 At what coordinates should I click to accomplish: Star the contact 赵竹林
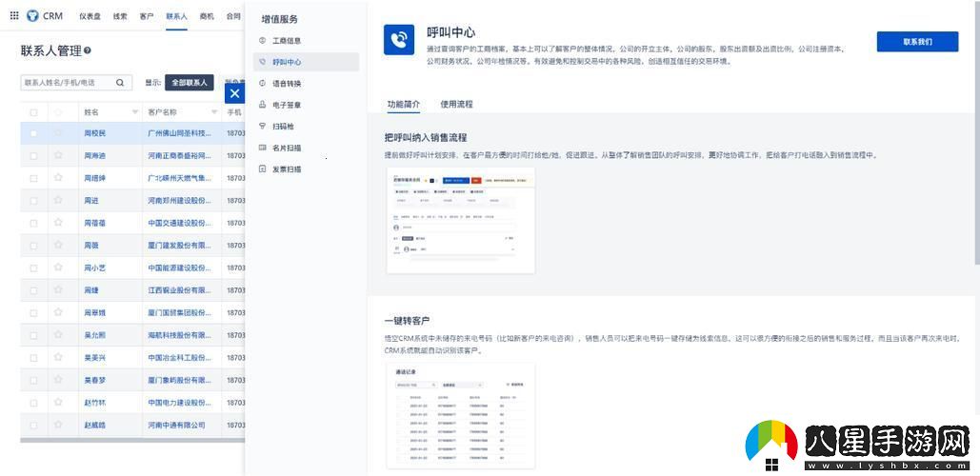tap(58, 403)
